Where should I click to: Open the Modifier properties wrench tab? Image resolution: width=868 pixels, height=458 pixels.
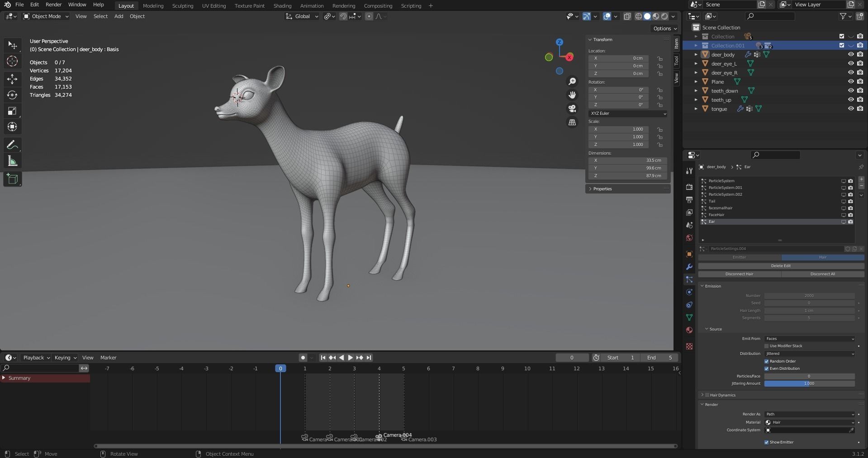pyautogui.click(x=689, y=267)
